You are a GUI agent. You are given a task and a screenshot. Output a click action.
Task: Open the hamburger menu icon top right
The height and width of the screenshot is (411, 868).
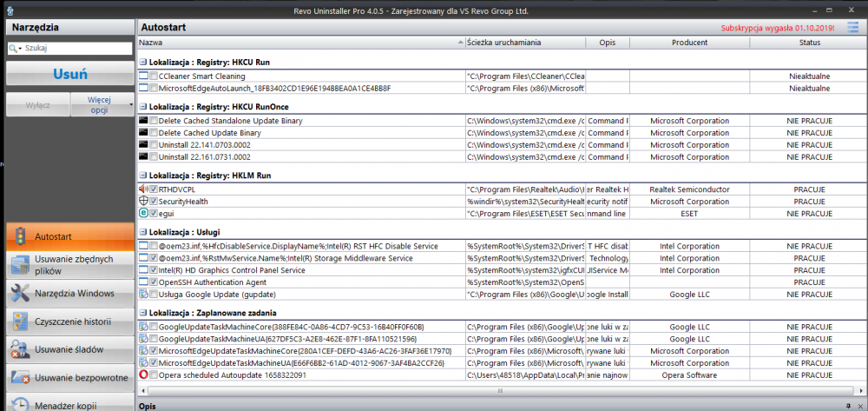tap(853, 28)
